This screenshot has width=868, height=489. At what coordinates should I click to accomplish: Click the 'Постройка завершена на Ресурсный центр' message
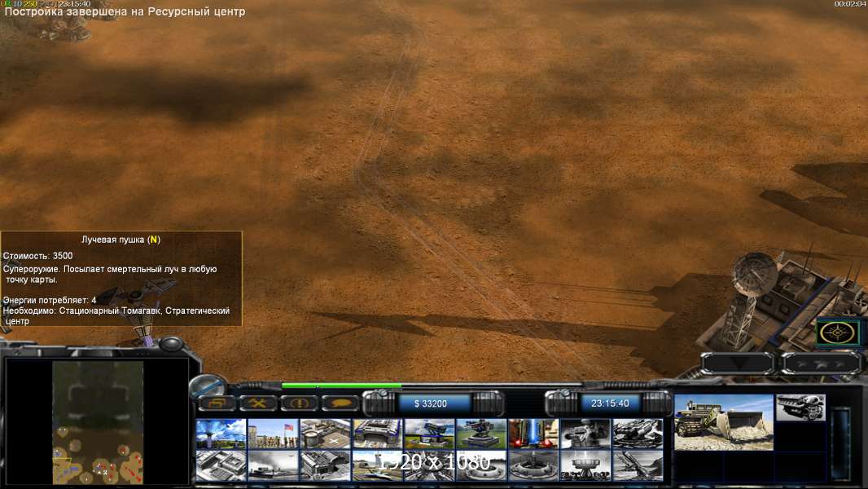(x=125, y=11)
